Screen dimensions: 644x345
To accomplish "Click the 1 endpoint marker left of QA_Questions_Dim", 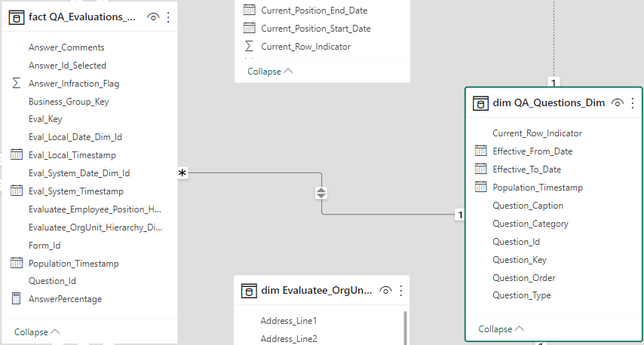I will click(x=460, y=215).
